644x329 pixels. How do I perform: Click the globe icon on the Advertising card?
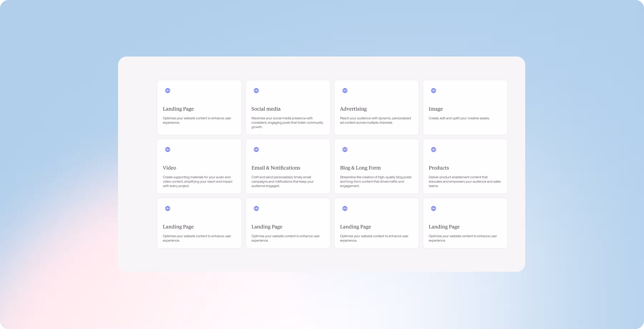pyautogui.click(x=345, y=90)
